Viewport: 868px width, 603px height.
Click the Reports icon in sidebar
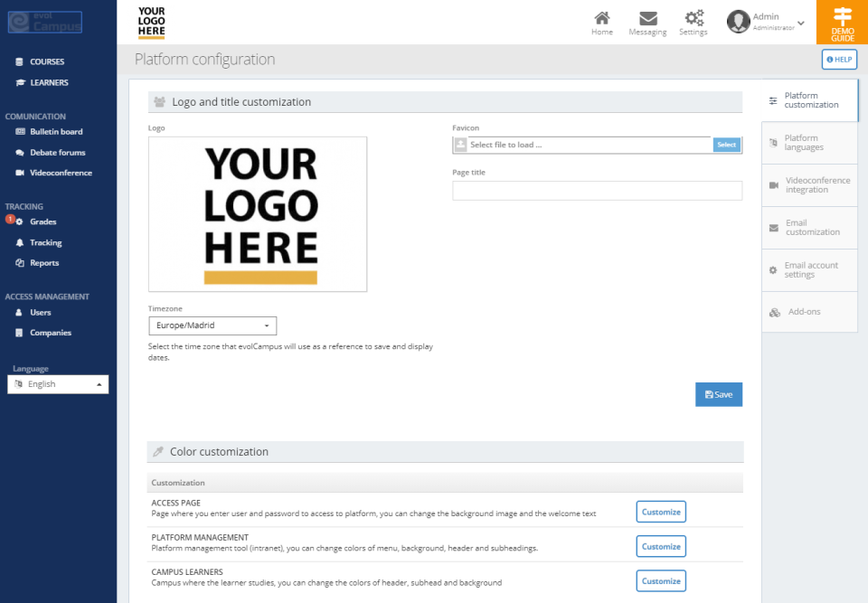pyautogui.click(x=19, y=263)
